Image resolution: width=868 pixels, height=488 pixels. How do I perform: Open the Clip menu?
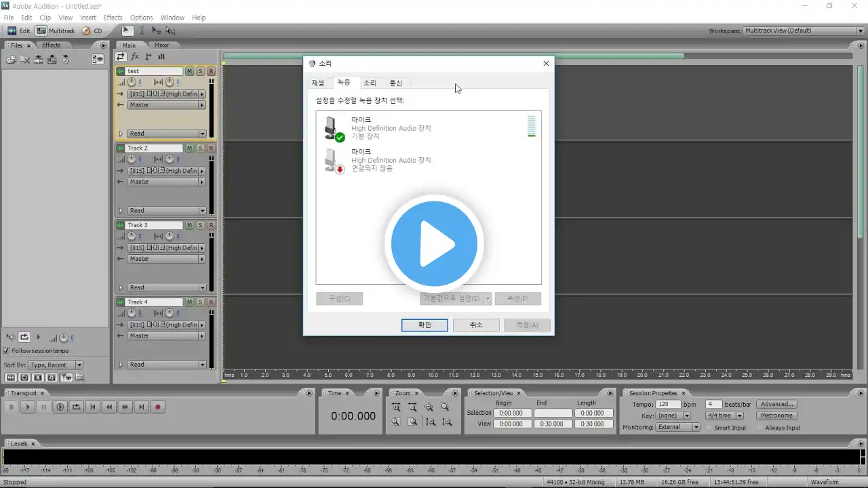[45, 18]
